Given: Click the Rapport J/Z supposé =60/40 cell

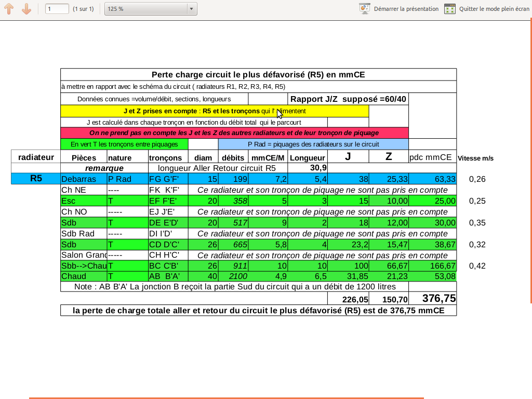Looking at the screenshot, I should pos(348,99).
